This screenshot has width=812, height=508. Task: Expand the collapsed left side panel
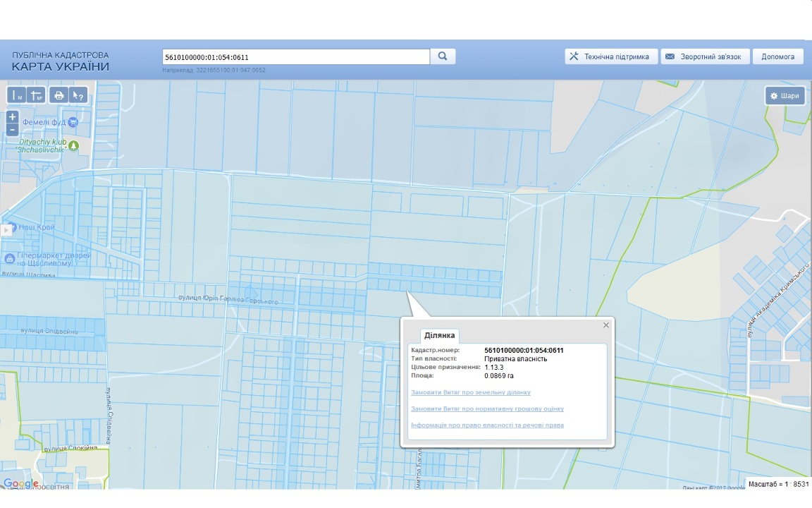6,229
